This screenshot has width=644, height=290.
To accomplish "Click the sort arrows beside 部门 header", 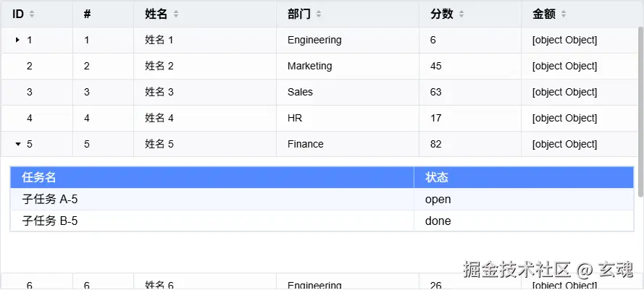I will (319, 14).
